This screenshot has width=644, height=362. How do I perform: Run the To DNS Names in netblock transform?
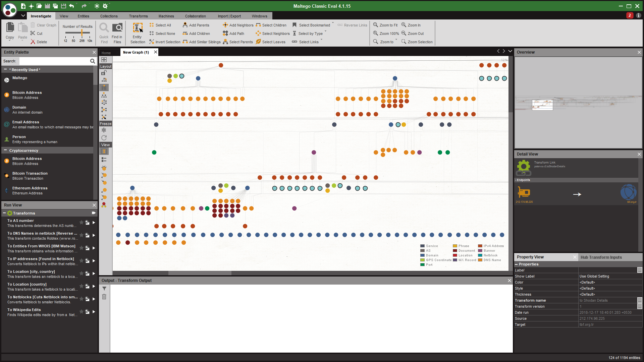(x=94, y=235)
